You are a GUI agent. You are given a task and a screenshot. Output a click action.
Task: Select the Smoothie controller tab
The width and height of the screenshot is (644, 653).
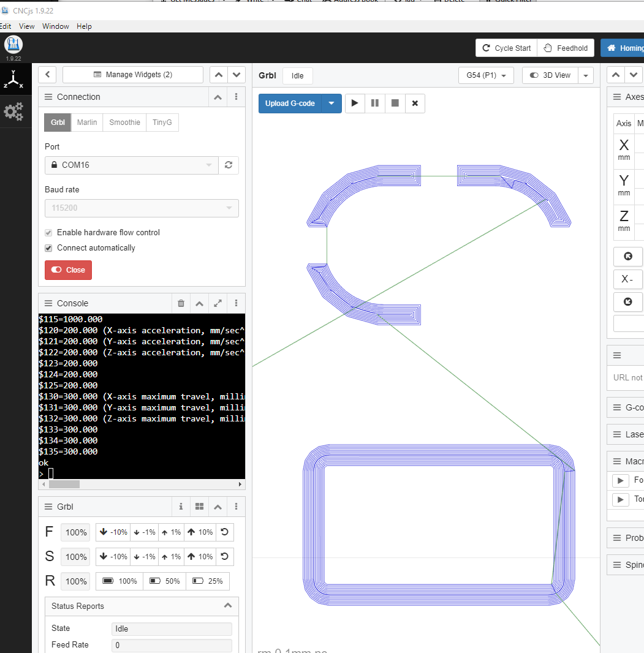click(x=124, y=123)
